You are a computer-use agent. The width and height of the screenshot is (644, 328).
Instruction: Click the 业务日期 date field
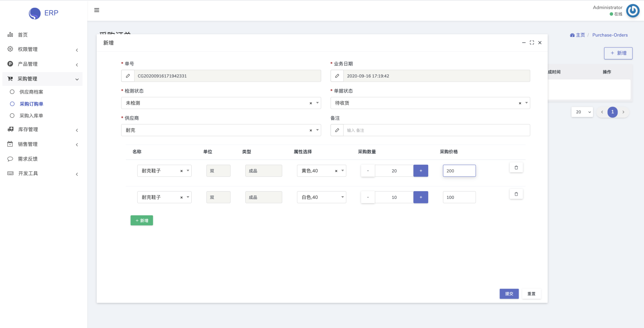[437, 76]
